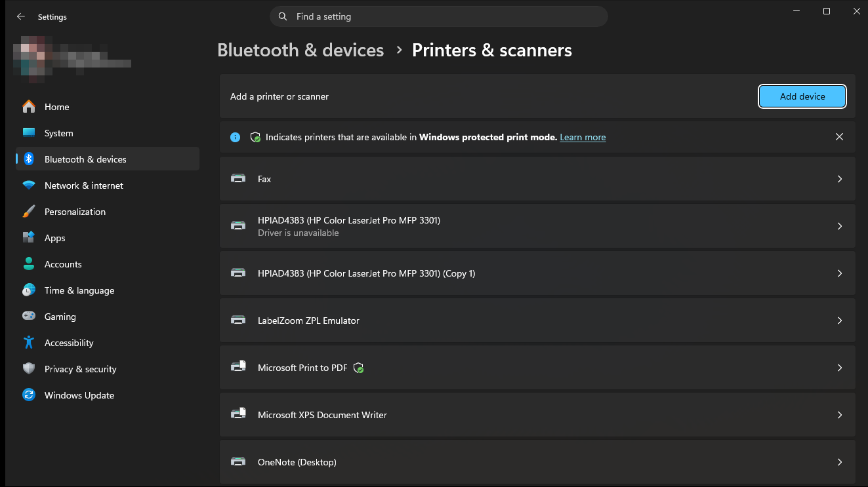Click the blue info icon in banner
Viewport: 868px width, 487px height.
click(x=236, y=137)
